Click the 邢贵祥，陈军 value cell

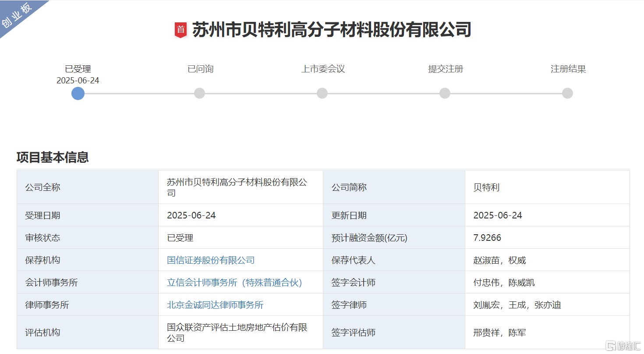pyautogui.click(x=547, y=333)
